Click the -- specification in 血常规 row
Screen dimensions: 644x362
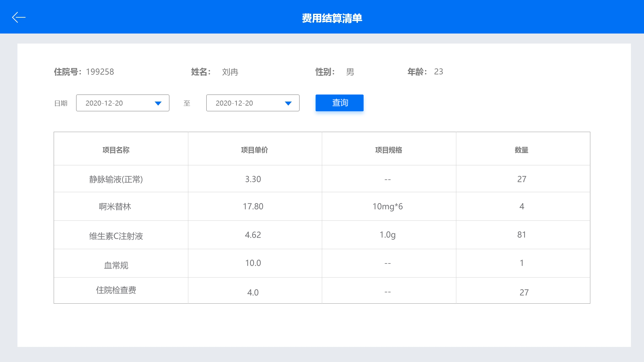[388, 263]
